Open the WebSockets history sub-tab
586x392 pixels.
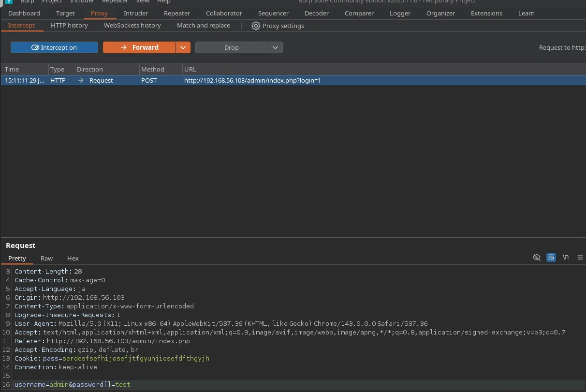(x=132, y=25)
